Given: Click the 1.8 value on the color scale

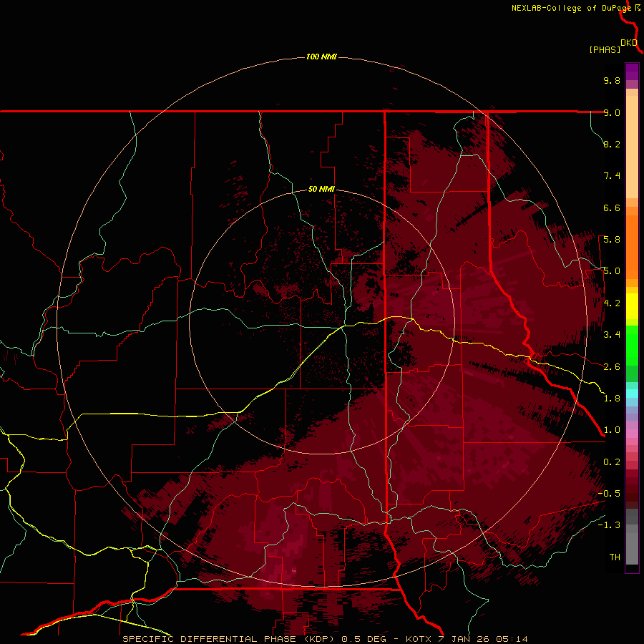Looking at the screenshot, I should 612,399.
